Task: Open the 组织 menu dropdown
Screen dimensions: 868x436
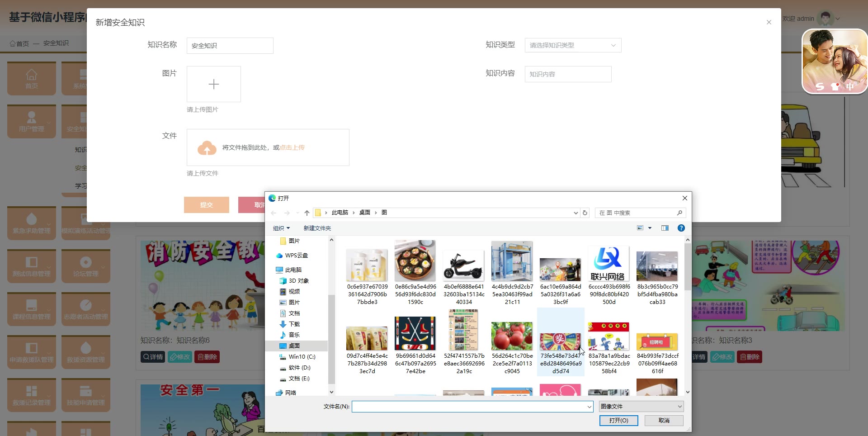Action: tap(281, 228)
